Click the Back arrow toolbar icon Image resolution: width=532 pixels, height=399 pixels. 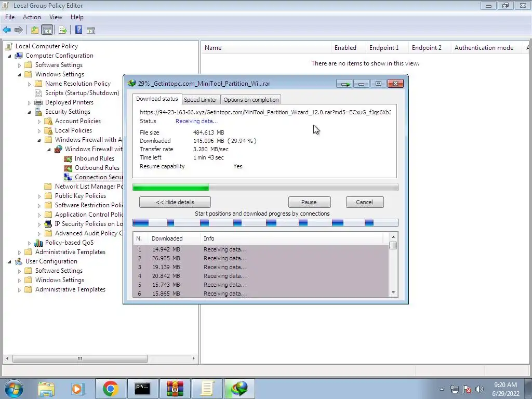7,30
